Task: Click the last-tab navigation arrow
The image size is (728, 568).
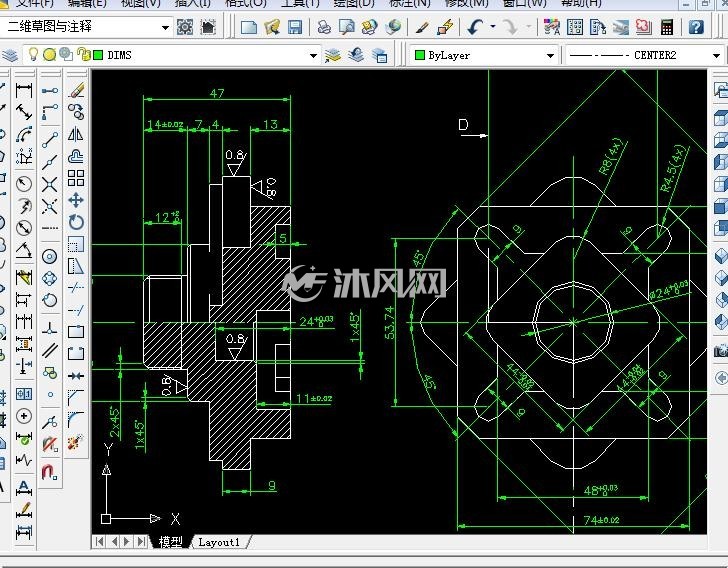Action: click(142, 542)
